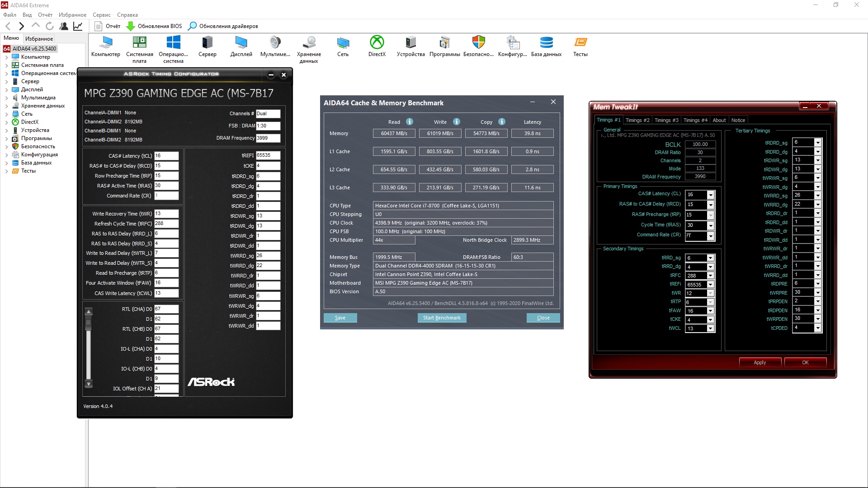Click the Start Benchmark button
The width and height of the screenshot is (868, 488).
click(x=442, y=318)
